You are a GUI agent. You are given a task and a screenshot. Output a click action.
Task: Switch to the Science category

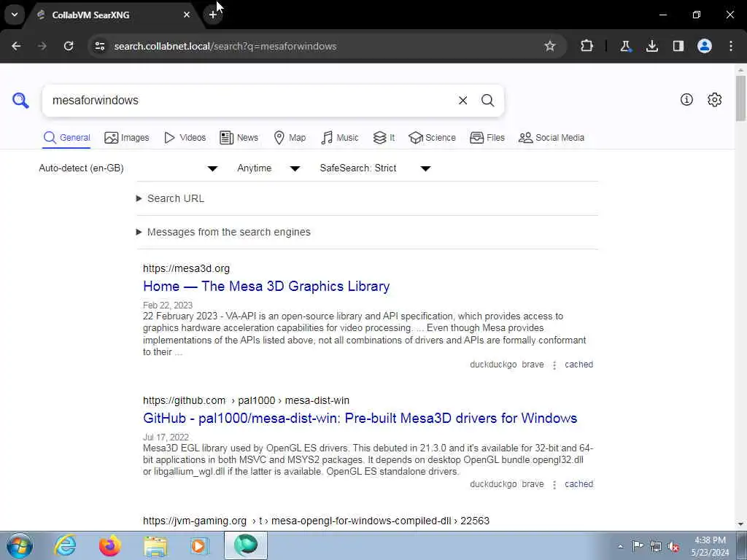click(433, 138)
